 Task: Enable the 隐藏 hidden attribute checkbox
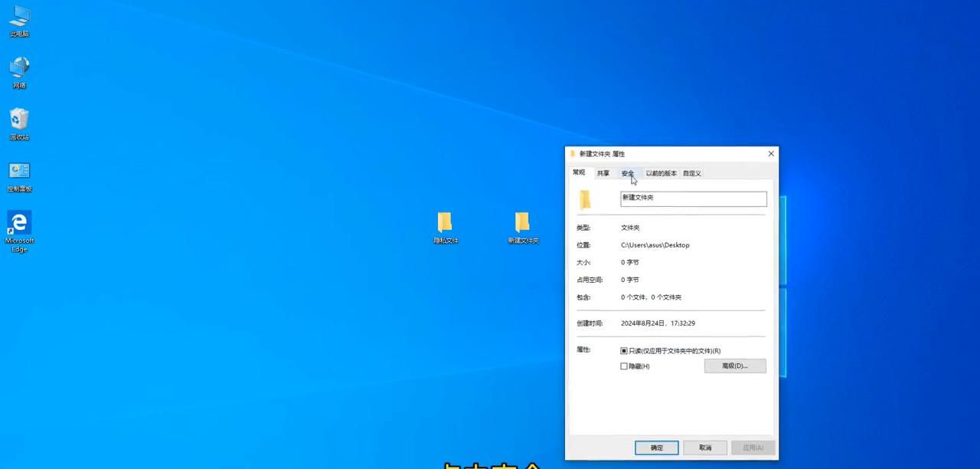tap(624, 366)
